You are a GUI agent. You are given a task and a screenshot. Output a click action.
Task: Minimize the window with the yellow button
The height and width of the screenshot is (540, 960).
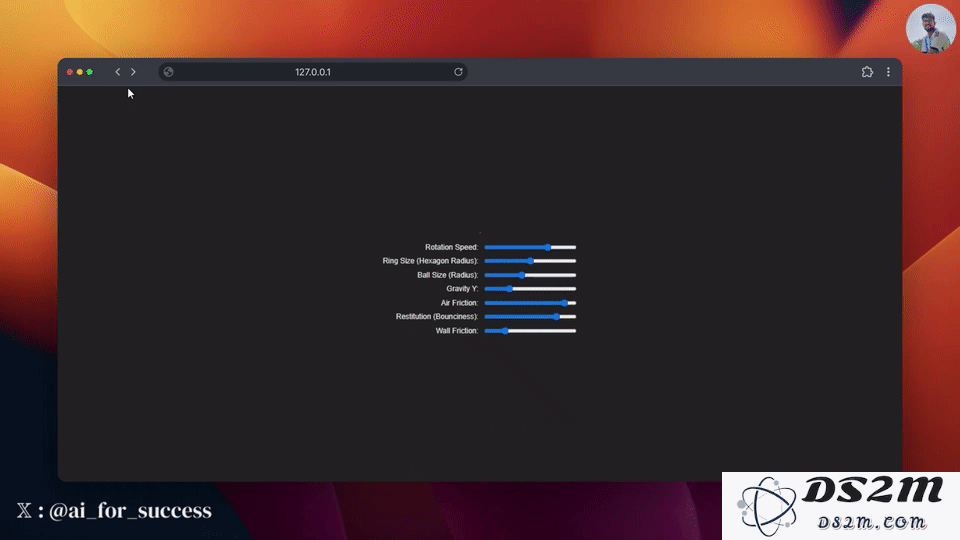(80, 72)
